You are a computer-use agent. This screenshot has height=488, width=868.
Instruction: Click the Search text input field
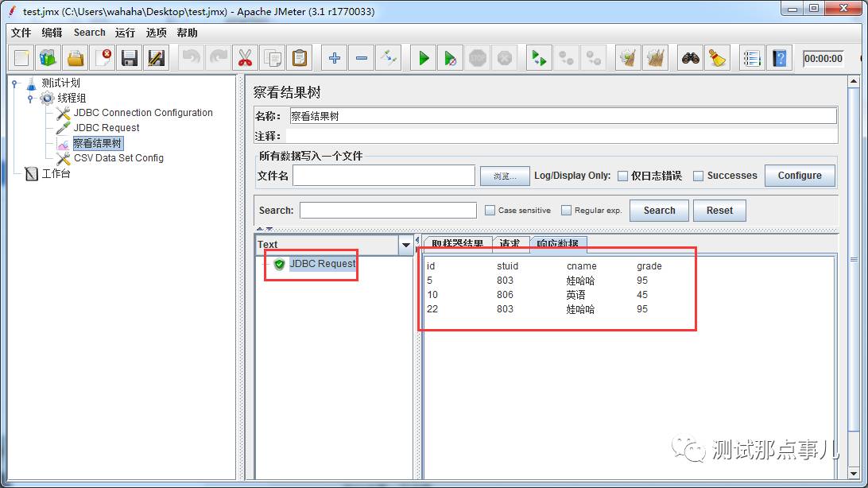point(388,211)
